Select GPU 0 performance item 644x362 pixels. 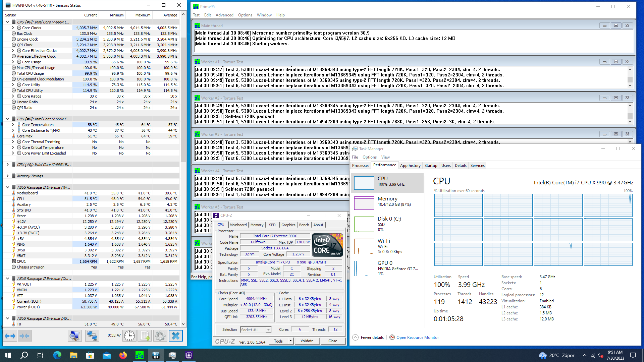click(387, 268)
